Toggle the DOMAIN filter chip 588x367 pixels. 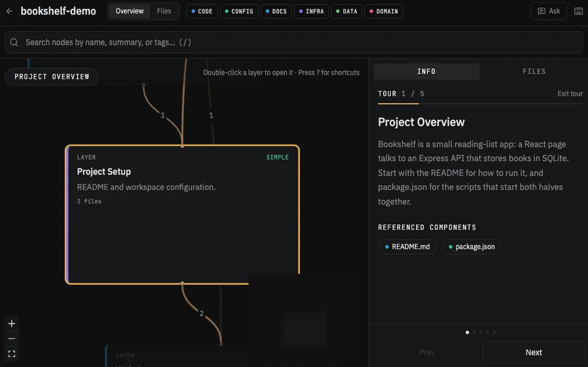[383, 11]
